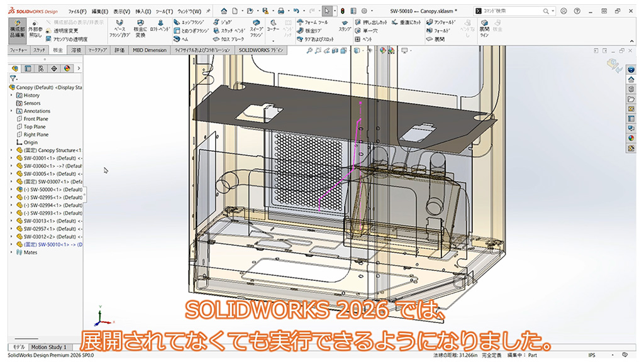Switch to the MBD Dimension tab

point(150,50)
